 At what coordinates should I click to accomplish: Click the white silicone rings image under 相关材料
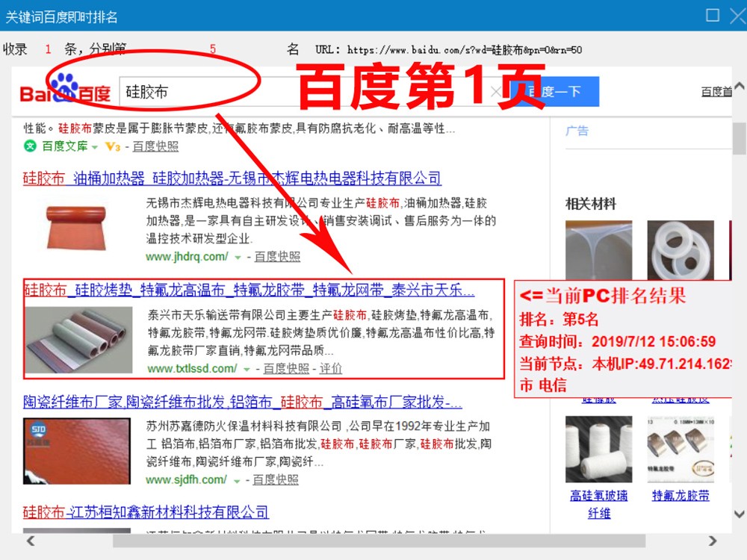point(681,250)
